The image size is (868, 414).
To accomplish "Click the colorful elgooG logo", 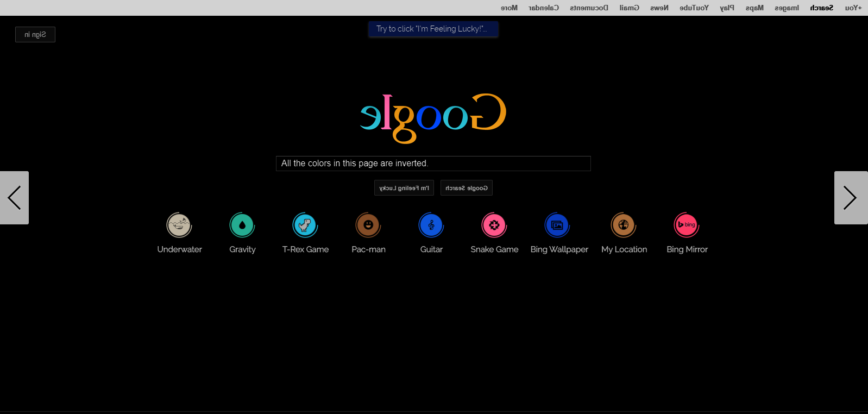I will point(433,117).
